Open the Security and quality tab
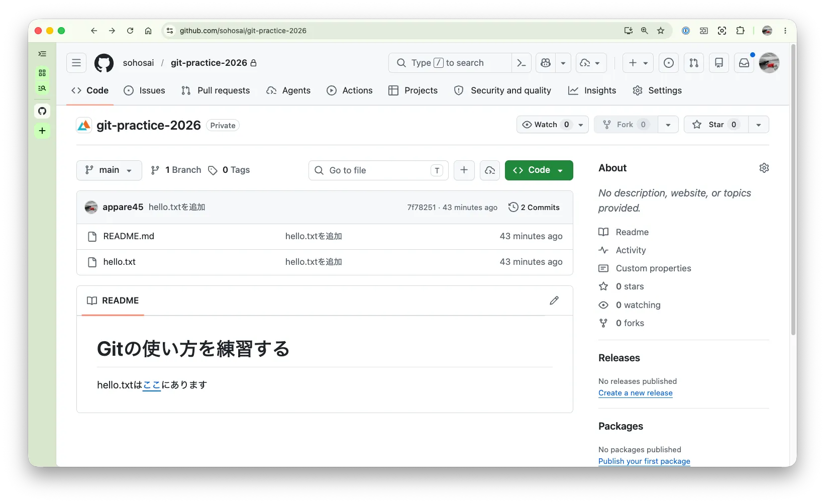Screen dimensions: 825x504 pyautogui.click(x=502, y=90)
